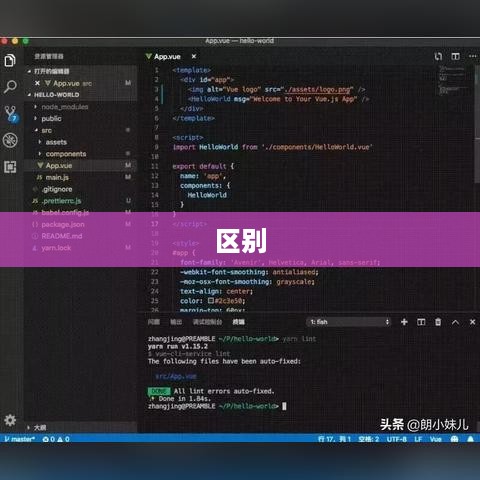
Task: Split the terminal pane
Action: (x=421, y=322)
